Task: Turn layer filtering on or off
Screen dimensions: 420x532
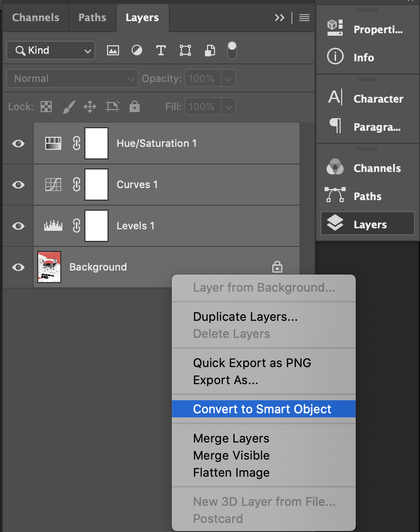Action: pyautogui.click(x=232, y=51)
